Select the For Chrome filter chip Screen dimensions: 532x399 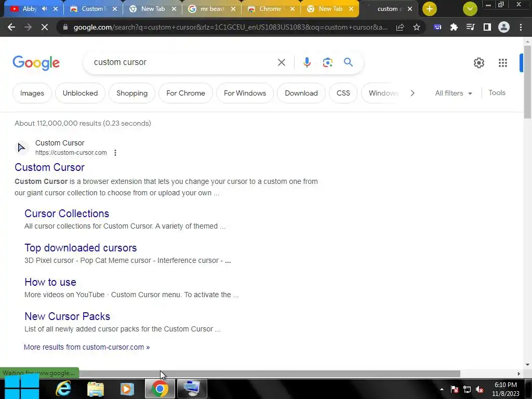point(185,93)
